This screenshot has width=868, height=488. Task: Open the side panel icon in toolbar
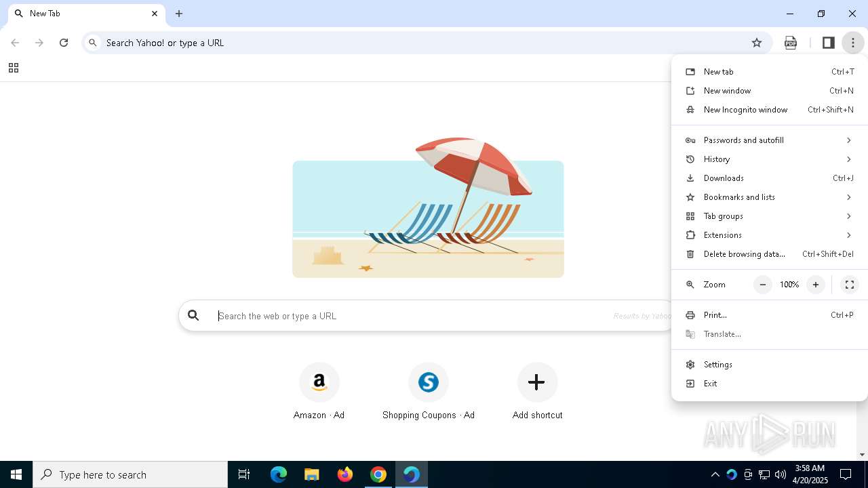pyautogui.click(x=828, y=43)
